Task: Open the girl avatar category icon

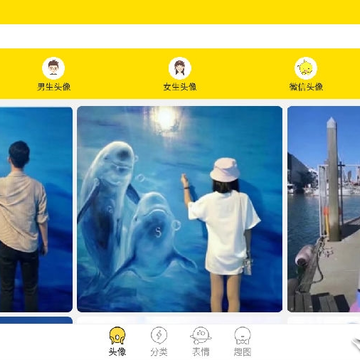Action: click(180, 68)
